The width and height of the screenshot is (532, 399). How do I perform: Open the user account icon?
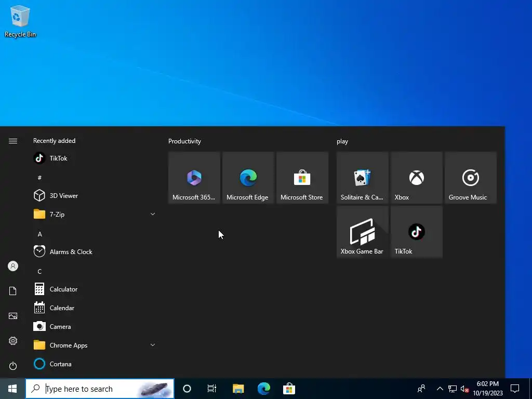(13, 266)
